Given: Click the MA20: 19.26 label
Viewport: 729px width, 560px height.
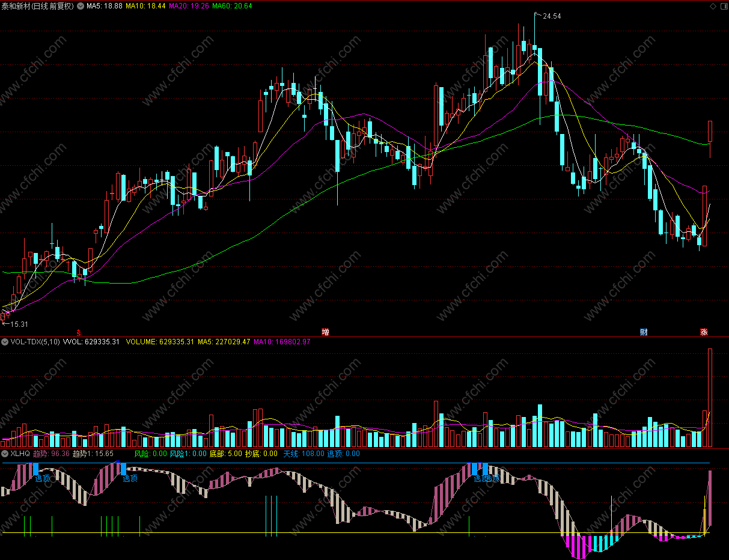Looking at the screenshot, I should [189, 6].
